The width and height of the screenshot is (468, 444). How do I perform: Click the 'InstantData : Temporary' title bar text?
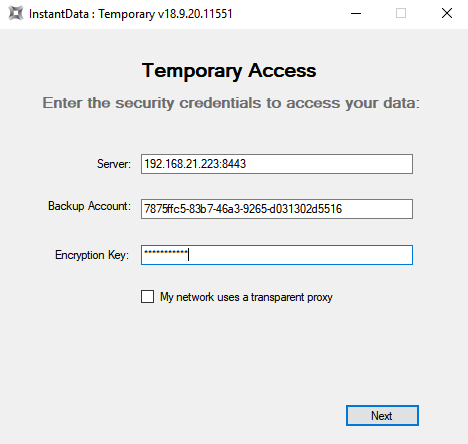[92, 14]
